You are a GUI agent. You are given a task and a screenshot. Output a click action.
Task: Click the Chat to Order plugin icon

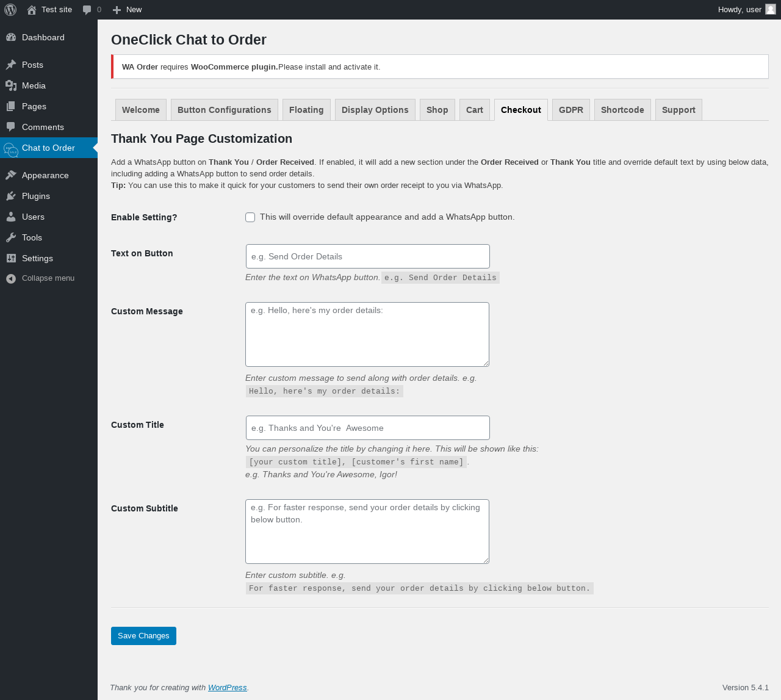click(x=11, y=149)
